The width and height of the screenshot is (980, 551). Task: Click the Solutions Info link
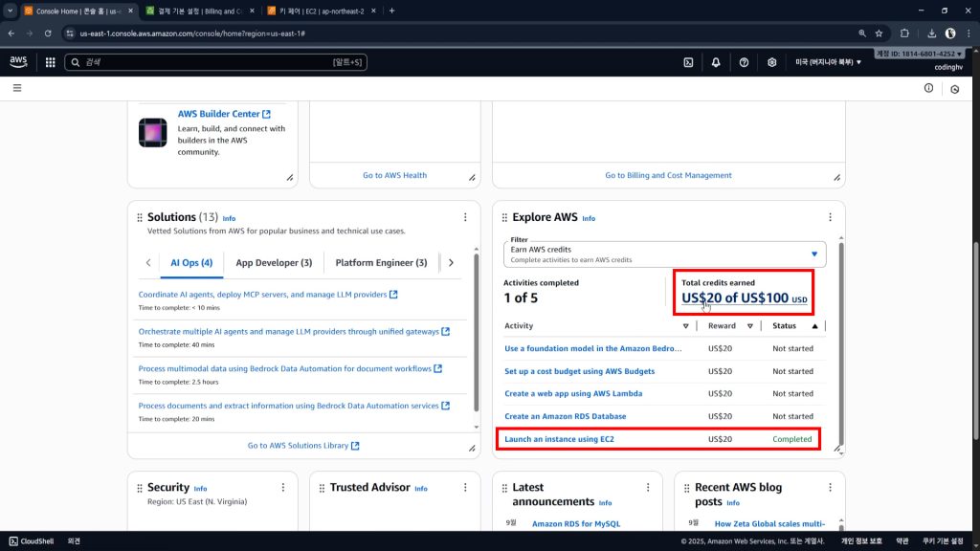pyautogui.click(x=229, y=219)
